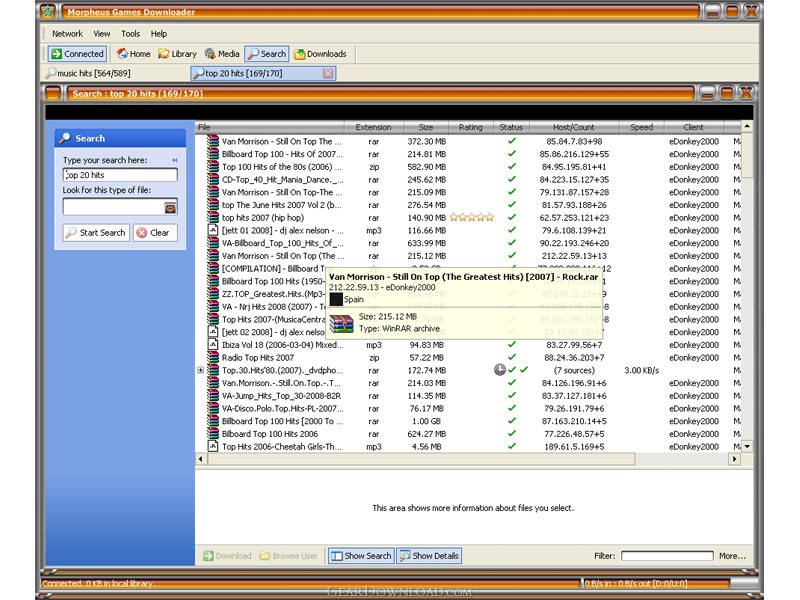800x600 pixels.
Task: Click the Connected network status button
Action: click(x=78, y=54)
